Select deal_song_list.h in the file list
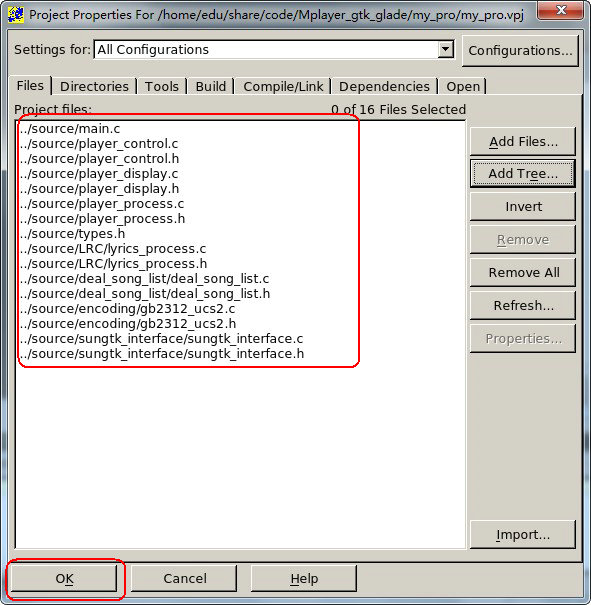This screenshot has width=591, height=605. (145, 294)
